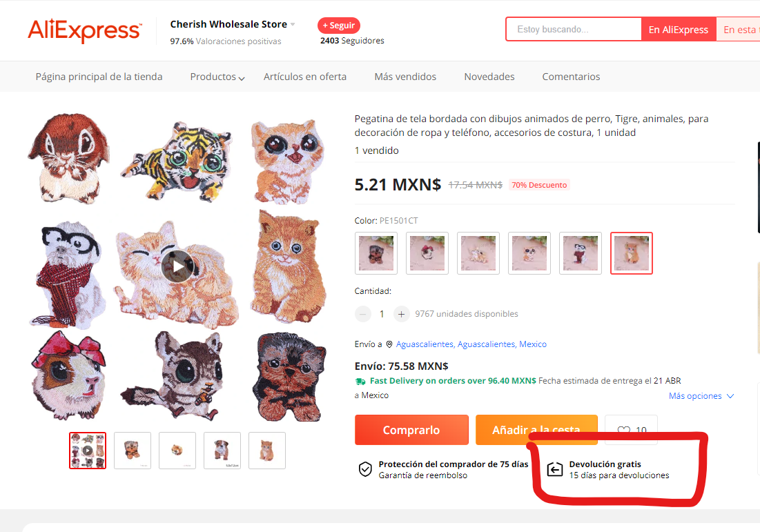Click the Comprarlo button

coord(411,430)
